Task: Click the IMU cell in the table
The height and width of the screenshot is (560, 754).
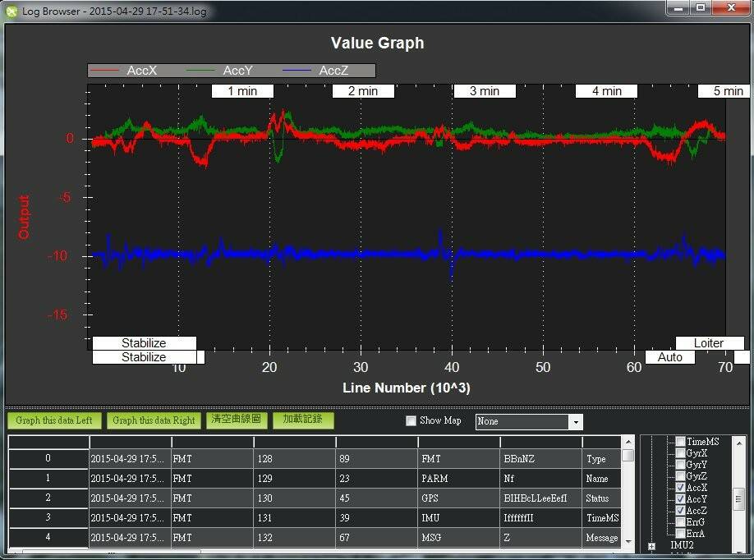Action: 459,517
